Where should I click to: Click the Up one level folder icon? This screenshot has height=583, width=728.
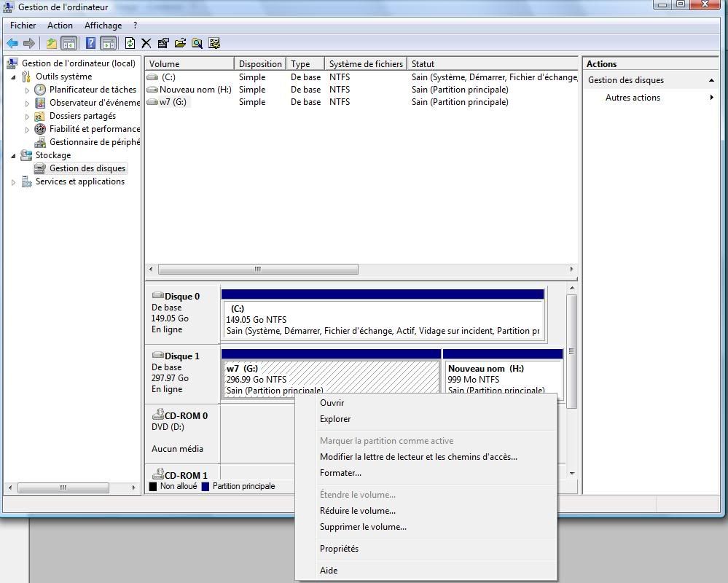coord(51,43)
